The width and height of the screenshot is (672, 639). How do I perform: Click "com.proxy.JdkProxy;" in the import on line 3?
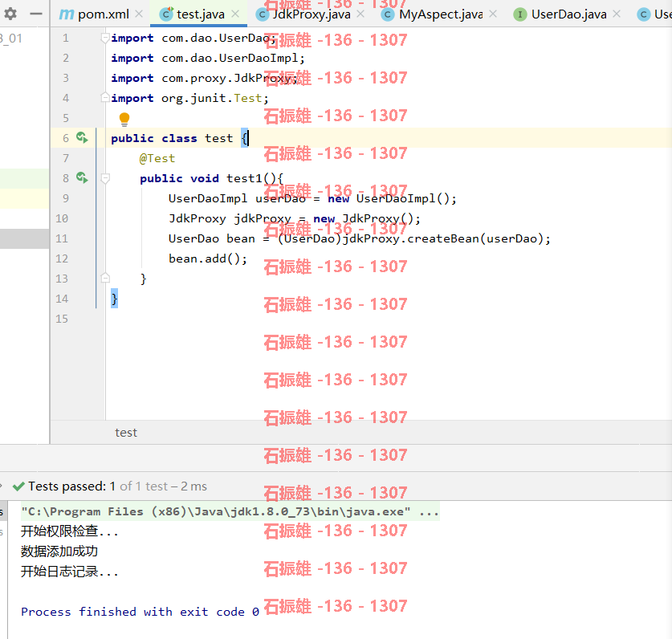click(230, 78)
